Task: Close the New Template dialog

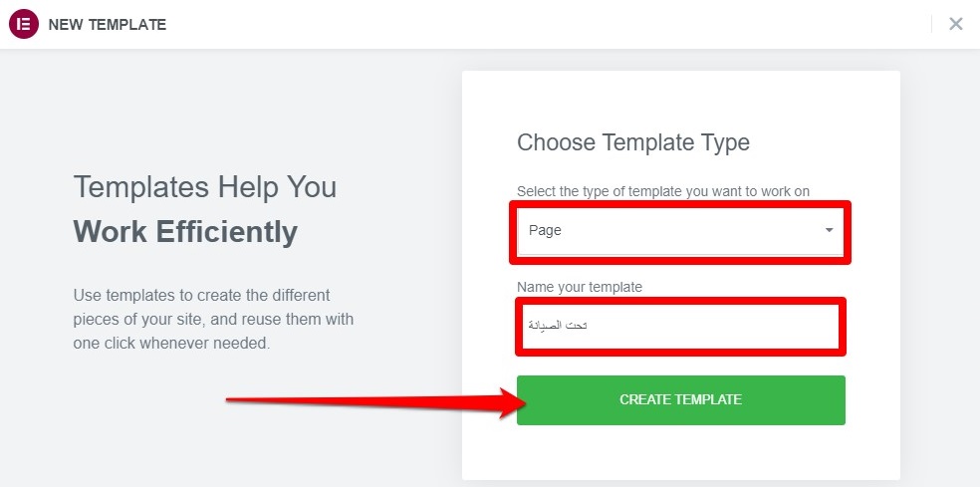Action: [955, 24]
